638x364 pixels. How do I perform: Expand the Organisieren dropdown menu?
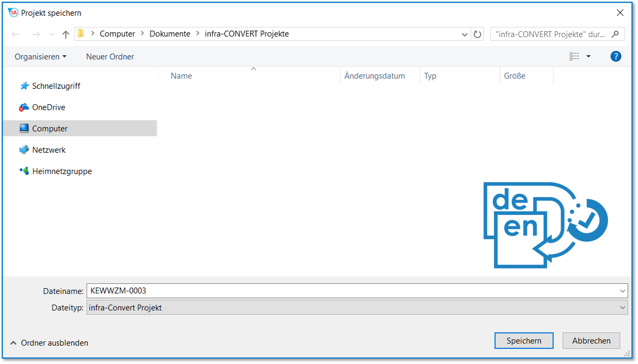(41, 57)
